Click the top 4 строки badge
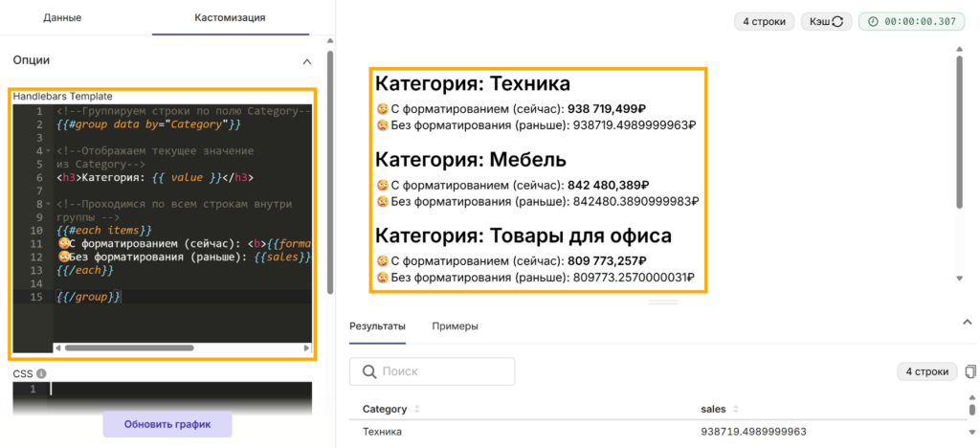The width and height of the screenshot is (980, 448). 765,21
